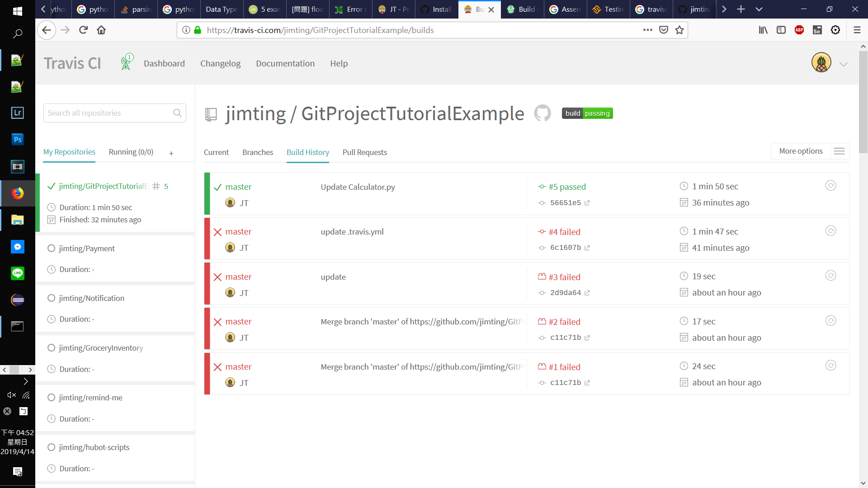Open the Travis broadcast tower notifications icon
The image size is (868, 488).
click(126, 63)
